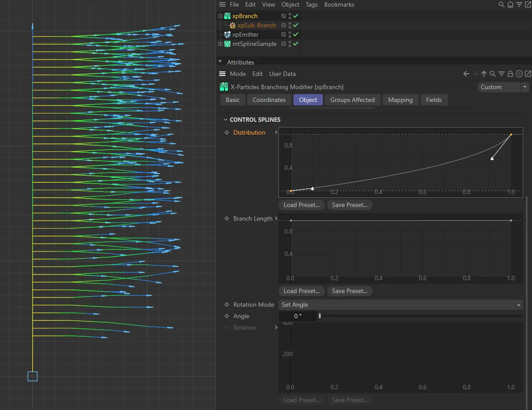Select the xpEmitter icon

pyautogui.click(x=227, y=34)
